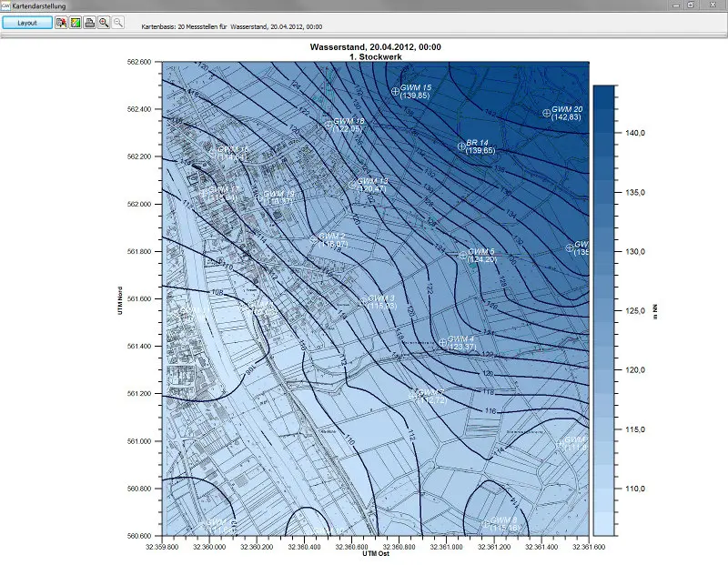Click the map title 'Wasserstand, 20.04.2012, 00:00'

[x=375, y=47]
